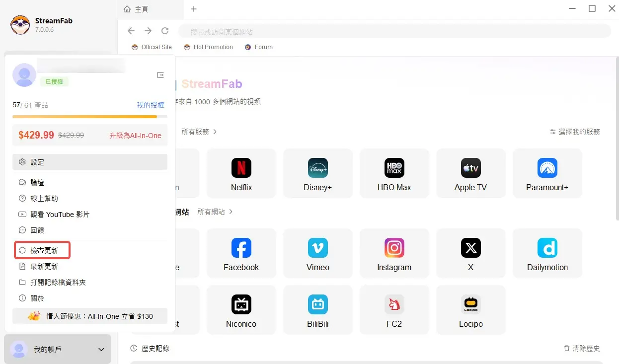The image size is (619, 364).
Task: Open the BiliBili site tile
Action: pyautogui.click(x=318, y=310)
